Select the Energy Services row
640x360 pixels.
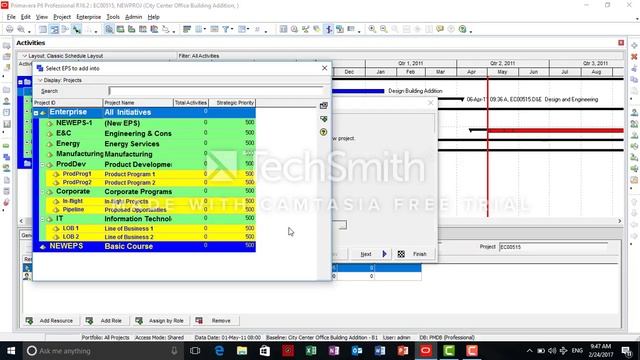147,144
